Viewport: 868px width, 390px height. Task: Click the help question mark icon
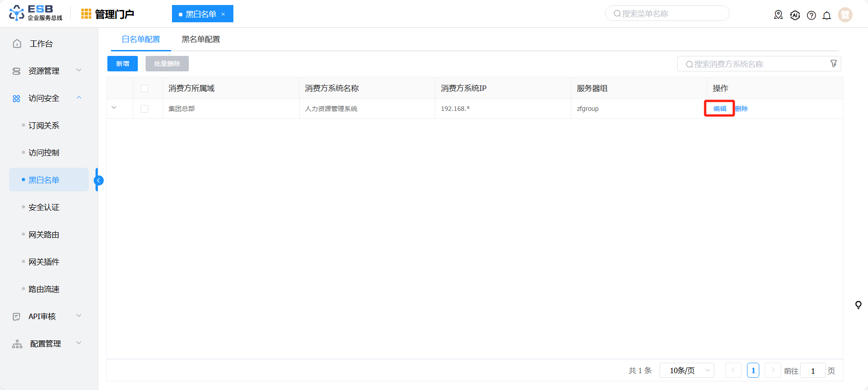[x=811, y=15]
